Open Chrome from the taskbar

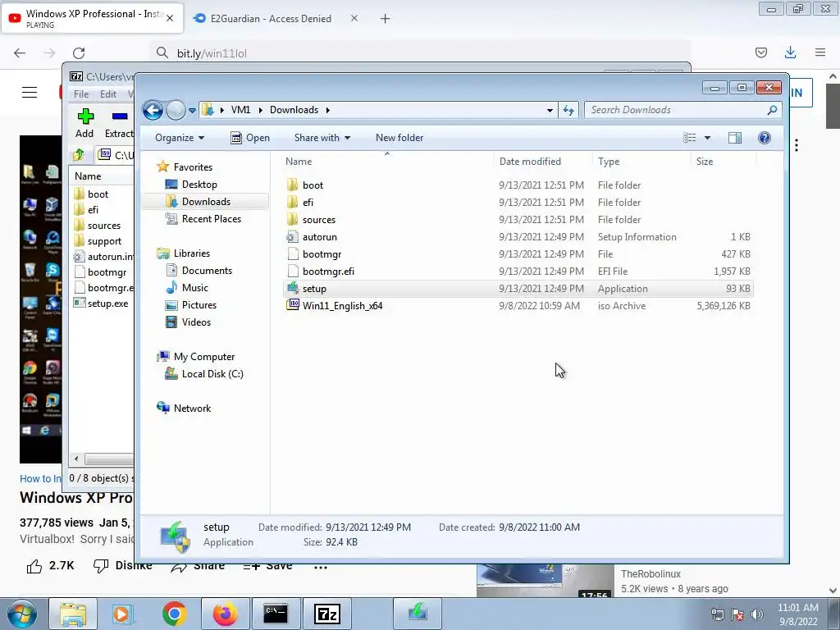click(x=174, y=614)
